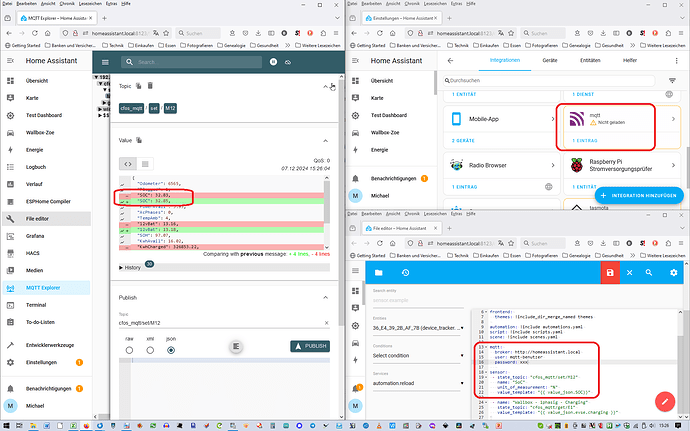Focus the Durchsuchen integrations search field
The width and height of the screenshot is (690, 431).
549,81
